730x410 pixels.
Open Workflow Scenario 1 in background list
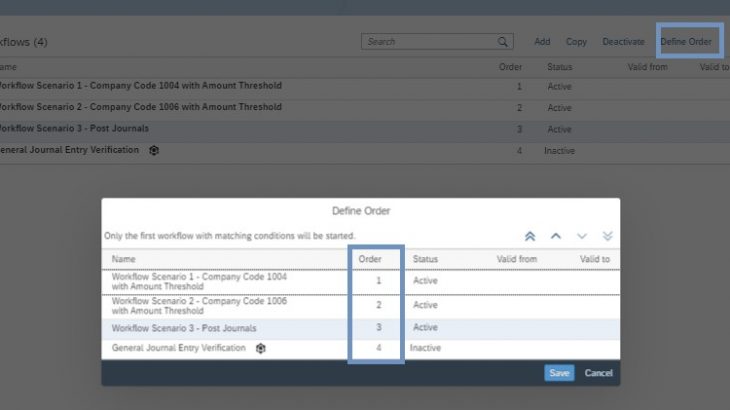(x=140, y=86)
